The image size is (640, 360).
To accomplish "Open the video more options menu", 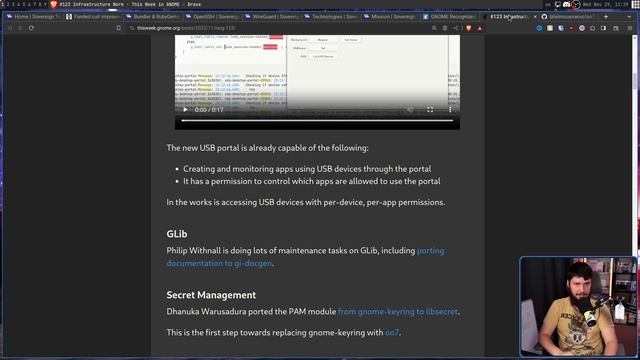I will (450, 109).
